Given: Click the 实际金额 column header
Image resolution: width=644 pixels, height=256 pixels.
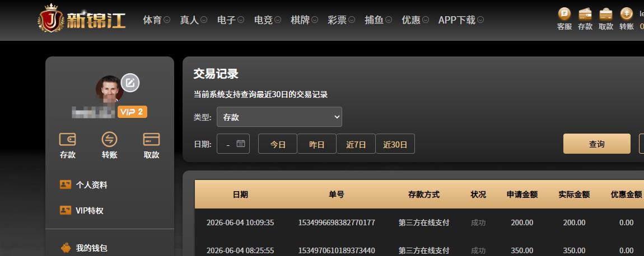Looking at the screenshot, I should pos(574,195).
